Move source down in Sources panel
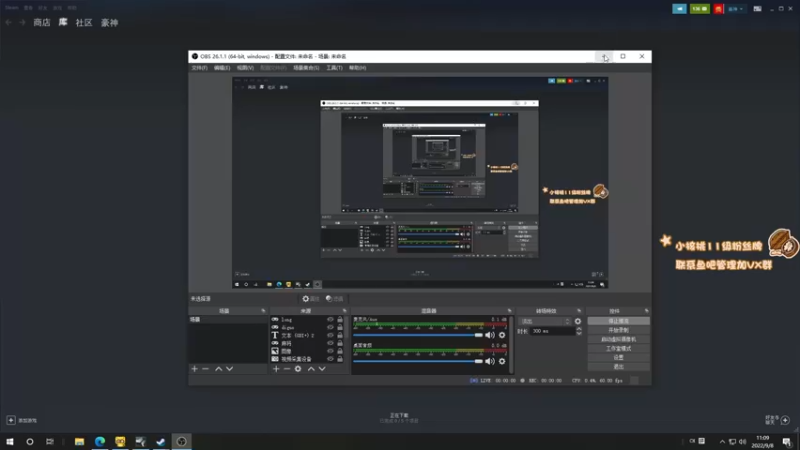The width and height of the screenshot is (800, 450). tap(322, 369)
